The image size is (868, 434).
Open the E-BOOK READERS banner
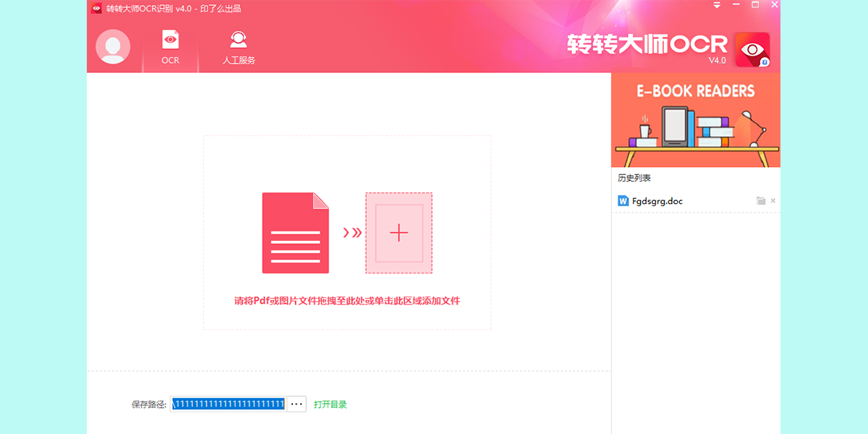point(696,120)
